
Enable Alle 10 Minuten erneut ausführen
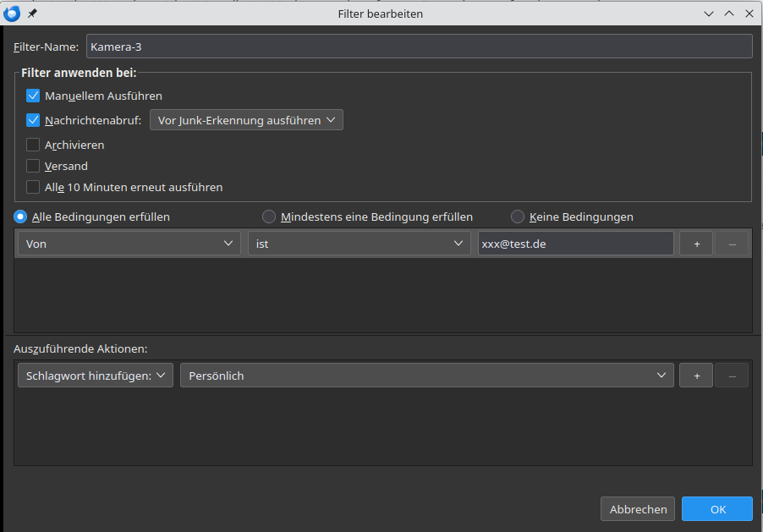(x=33, y=188)
